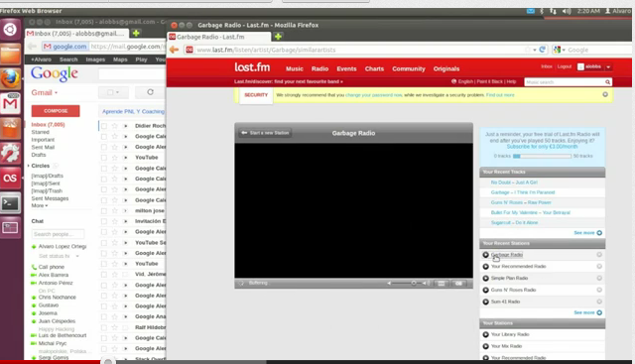Click Start a new Station button
The height and width of the screenshot is (364, 635).
click(x=265, y=133)
